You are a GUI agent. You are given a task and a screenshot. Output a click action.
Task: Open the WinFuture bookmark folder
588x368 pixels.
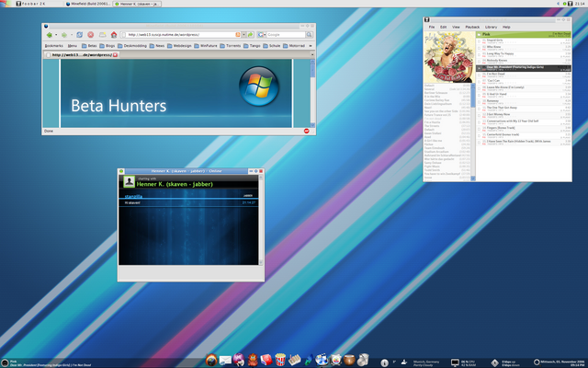tap(206, 46)
